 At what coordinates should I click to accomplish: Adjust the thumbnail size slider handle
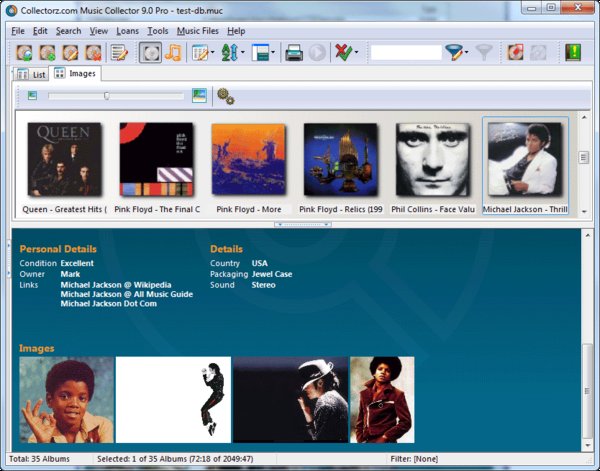pyautogui.click(x=107, y=96)
